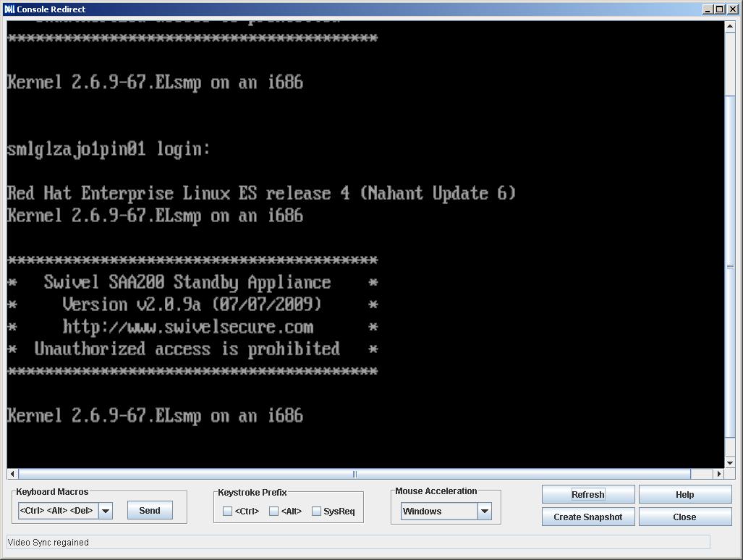The width and height of the screenshot is (743, 560).
Task: Send the Ctrl-Alt-Del keyboard macro
Action: coord(149,510)
